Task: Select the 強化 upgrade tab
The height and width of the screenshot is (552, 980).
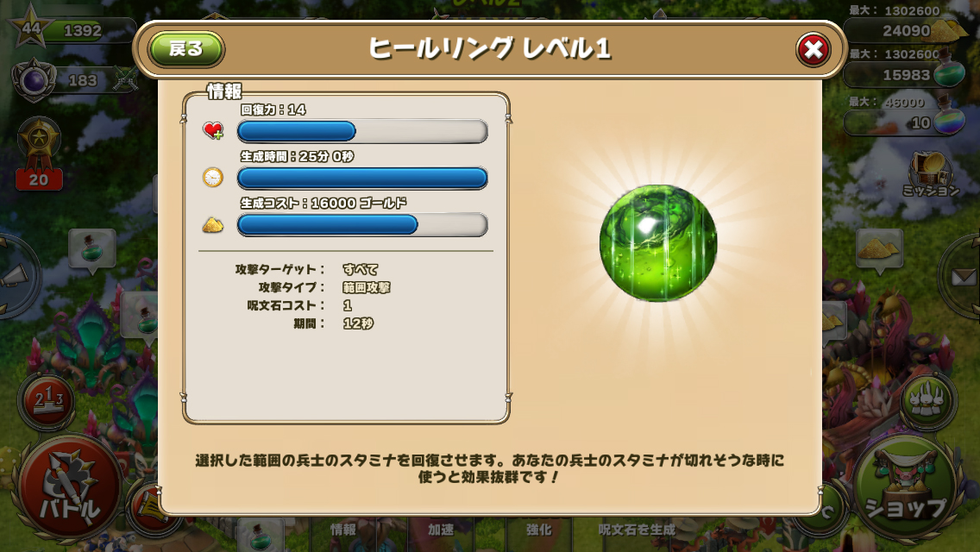Action: coord(538,530)
